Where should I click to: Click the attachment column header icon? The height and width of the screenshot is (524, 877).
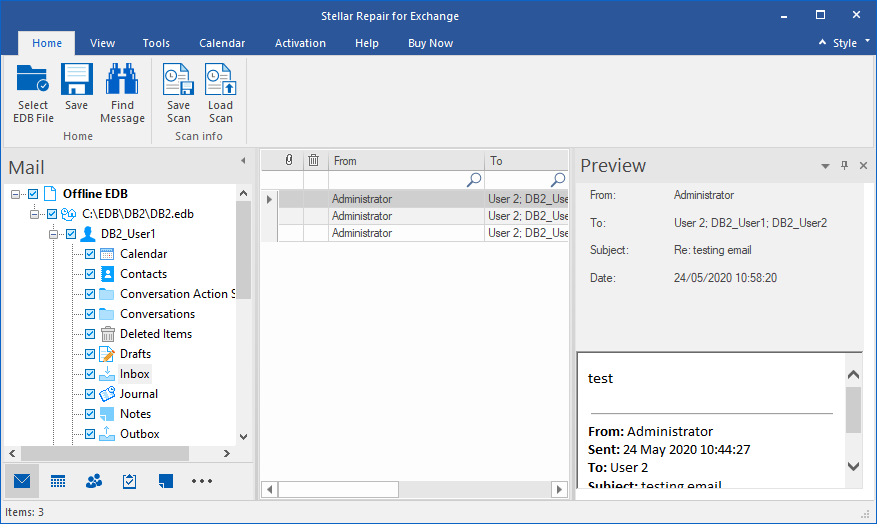289,160
